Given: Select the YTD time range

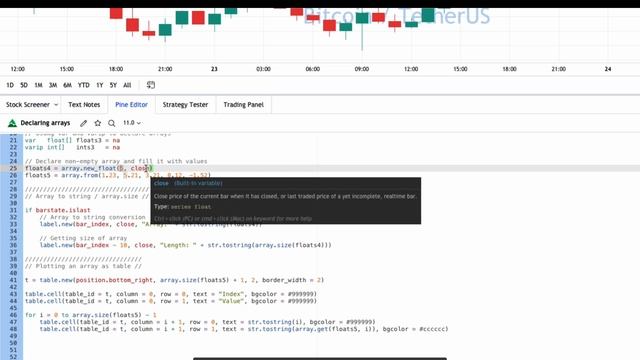Looking at the screenshot, I should 84,85.
